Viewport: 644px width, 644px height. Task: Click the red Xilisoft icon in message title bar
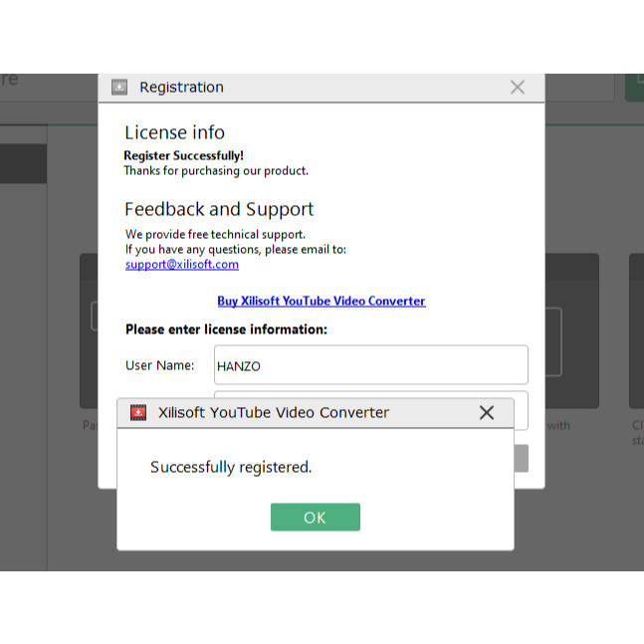[138, 413]
